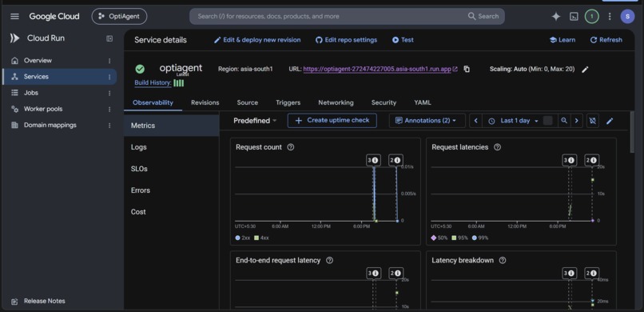Go to Overview in the sidebar
This screenshot has width=644, height=312.
(38, 61)
